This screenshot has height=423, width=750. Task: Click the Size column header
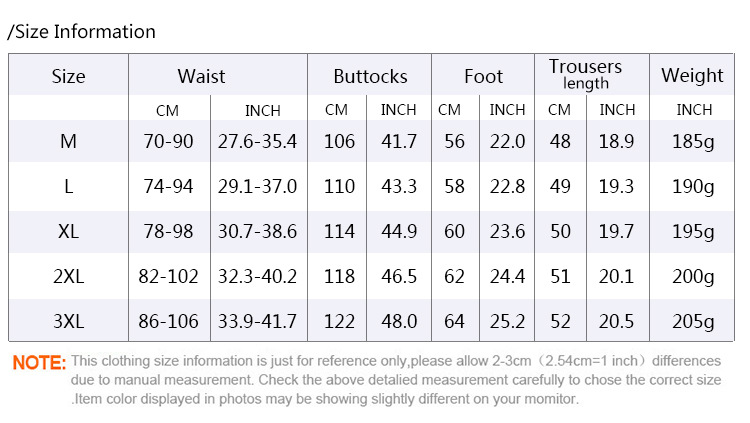(x=68, y=76)
